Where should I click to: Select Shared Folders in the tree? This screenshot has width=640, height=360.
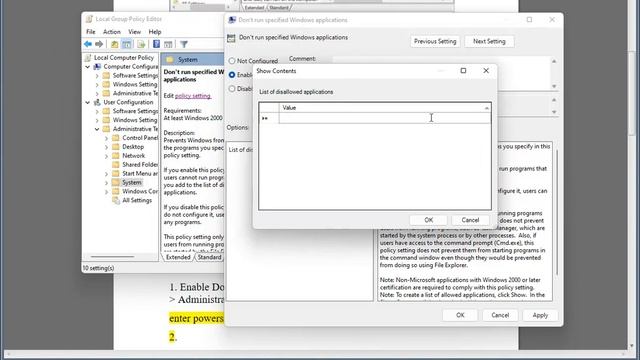(140, 164)
